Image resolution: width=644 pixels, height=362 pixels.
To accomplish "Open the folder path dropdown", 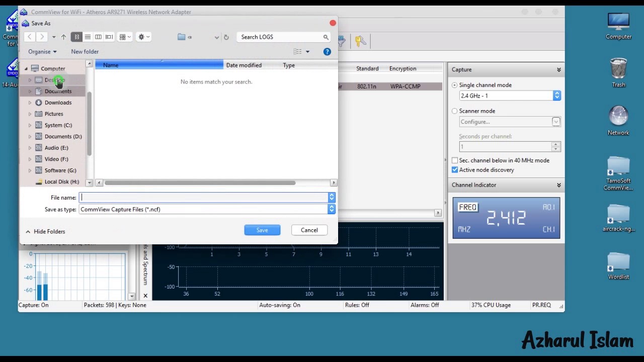I will pos(217,37).
